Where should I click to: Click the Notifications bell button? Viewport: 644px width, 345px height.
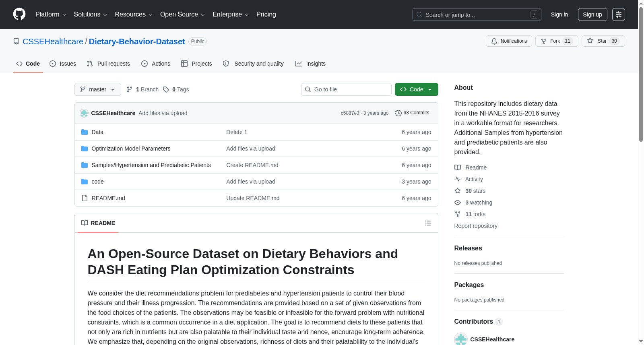[x=509, y=41]
